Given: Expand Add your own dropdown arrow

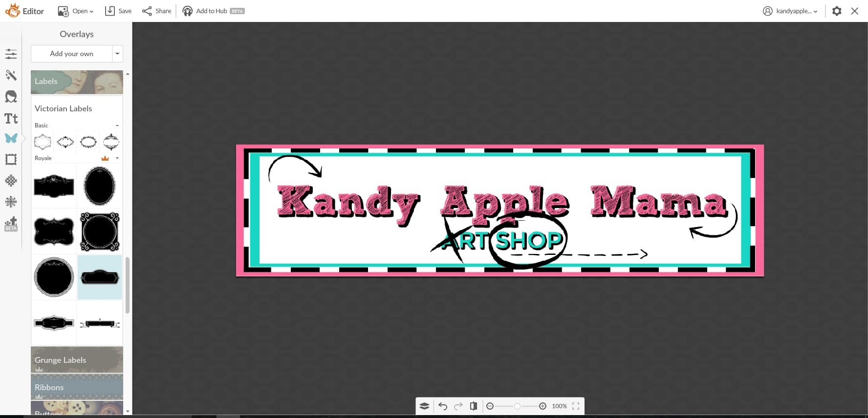Looking at the screenshot, I should pos(117,54).
